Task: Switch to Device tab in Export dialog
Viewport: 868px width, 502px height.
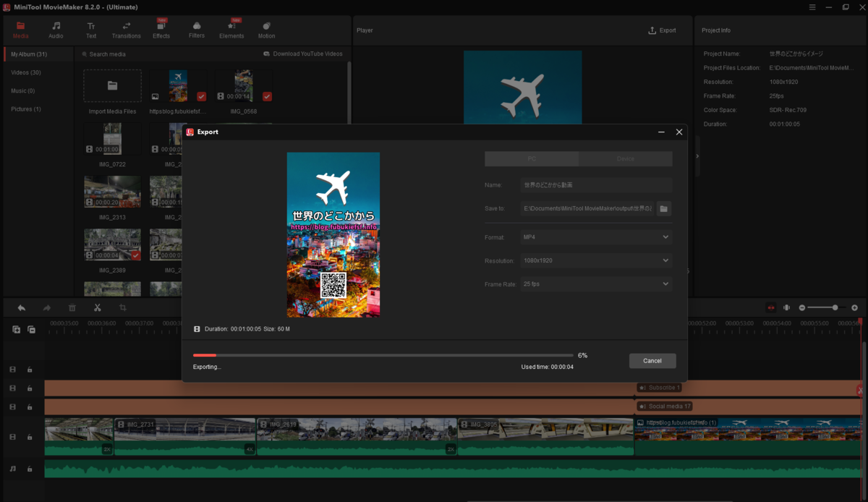Action: tap(626, 159)
